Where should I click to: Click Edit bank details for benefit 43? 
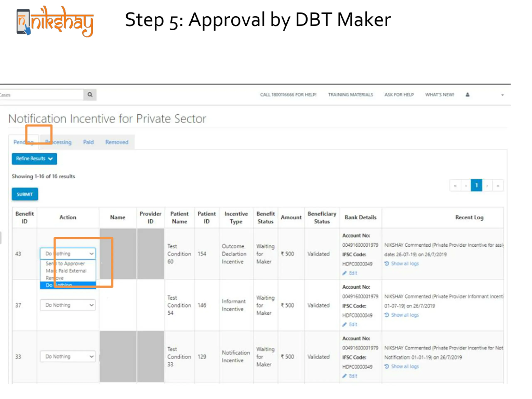(x=350, y=273)
